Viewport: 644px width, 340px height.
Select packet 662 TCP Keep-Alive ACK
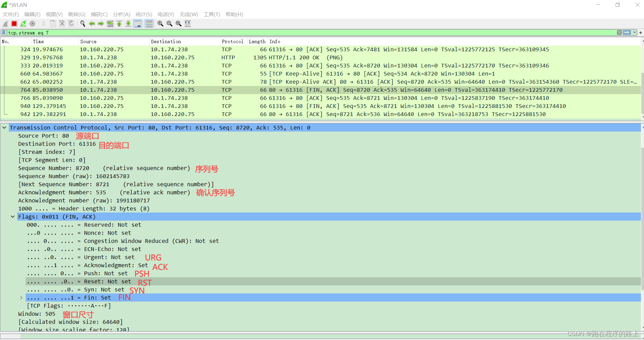(320, 82)
